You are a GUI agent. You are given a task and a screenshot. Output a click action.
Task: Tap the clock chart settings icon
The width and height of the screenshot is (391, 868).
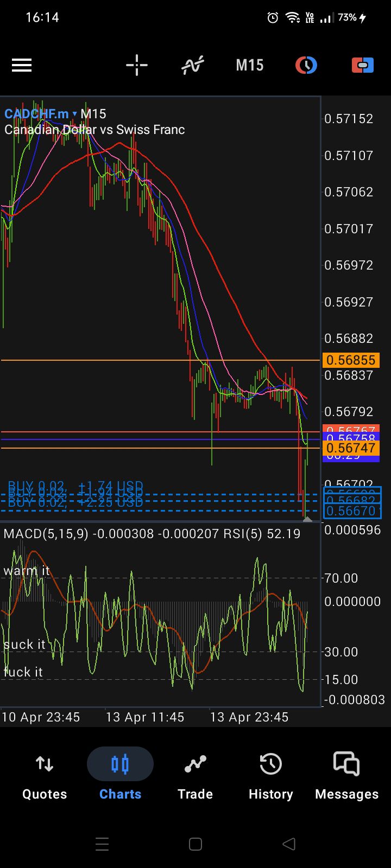[306, 66]
